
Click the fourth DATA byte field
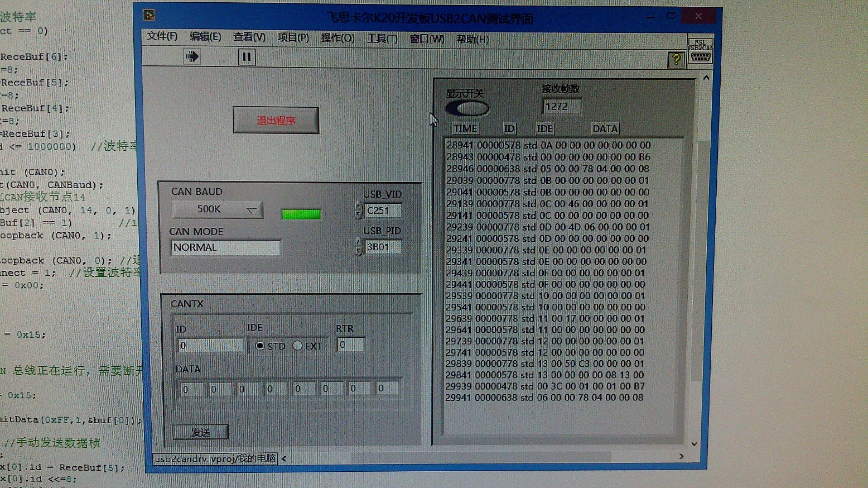click(276, 389)
